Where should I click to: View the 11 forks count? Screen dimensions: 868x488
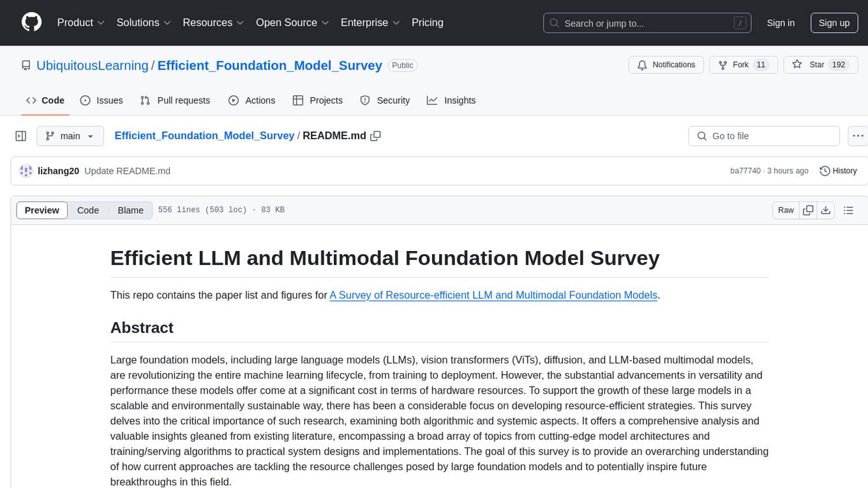[x=760, y=65]
